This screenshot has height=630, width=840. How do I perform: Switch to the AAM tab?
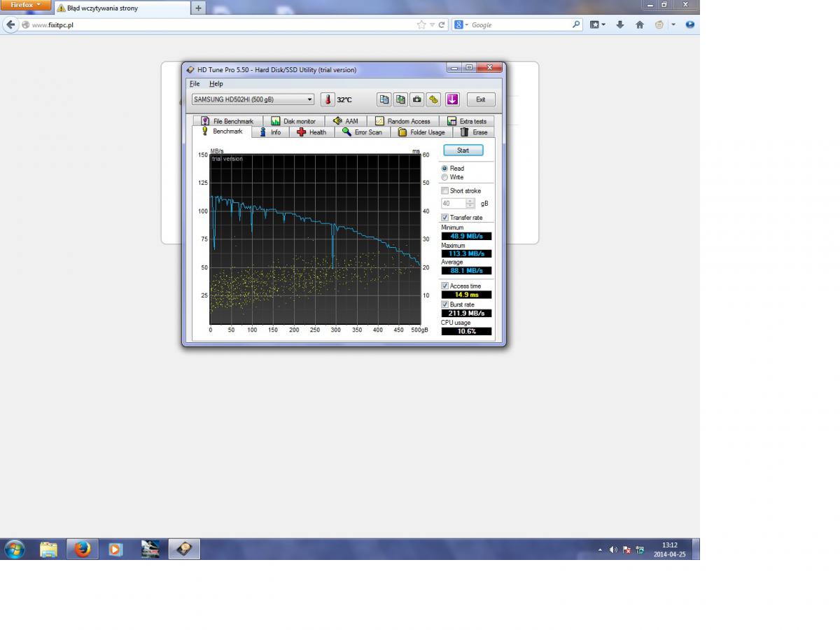346,121
